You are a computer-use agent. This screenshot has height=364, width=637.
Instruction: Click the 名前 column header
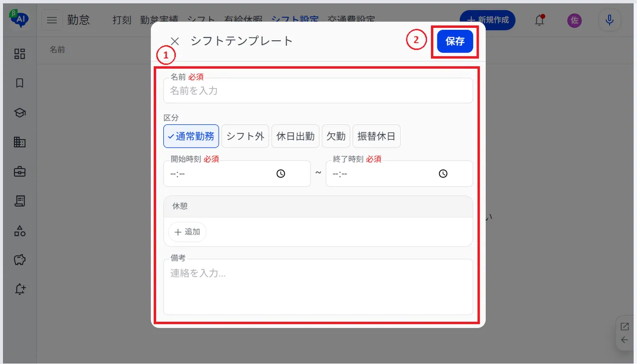click(x=58, y=50)
